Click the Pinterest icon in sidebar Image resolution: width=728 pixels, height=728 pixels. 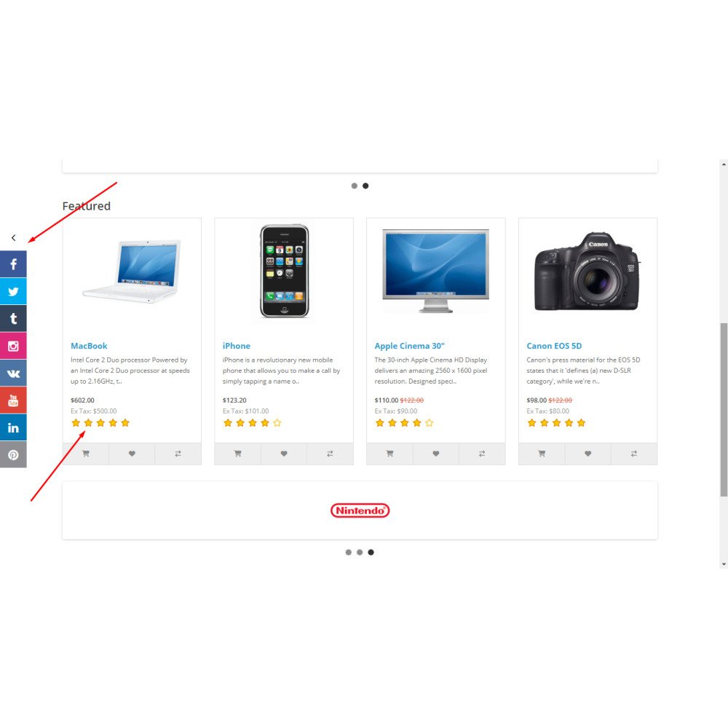point(13,454)
